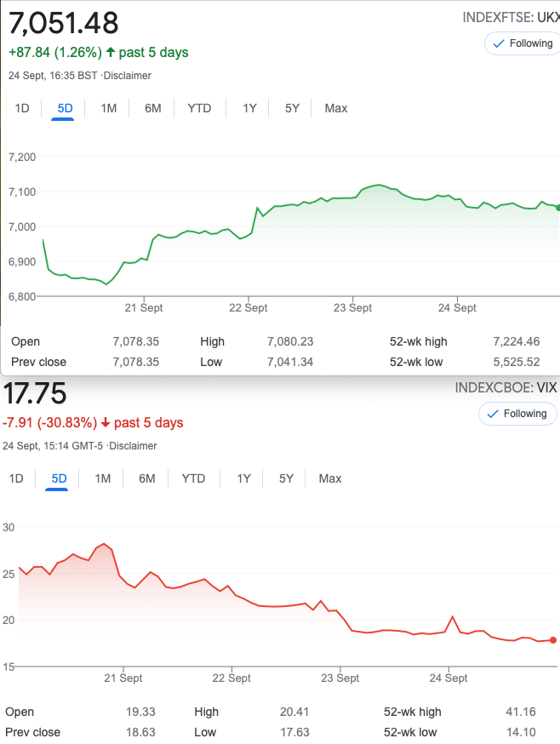Click the 22 Sept label on the FTSE chart axis
This screenshot has width=560, height=744.
coord(249,307)
